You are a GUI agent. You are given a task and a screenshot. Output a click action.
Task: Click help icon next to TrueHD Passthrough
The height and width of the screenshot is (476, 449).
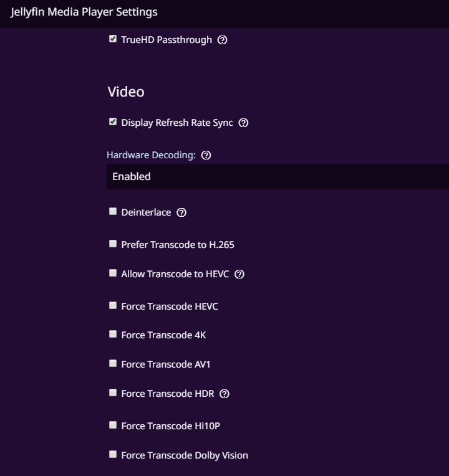pyautogui.click(x=223, y=40)
